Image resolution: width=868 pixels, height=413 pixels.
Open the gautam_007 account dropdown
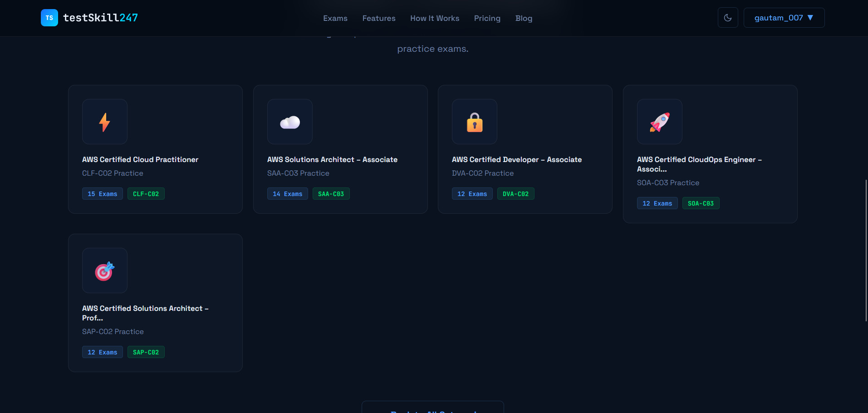click(x=784, y=17)
